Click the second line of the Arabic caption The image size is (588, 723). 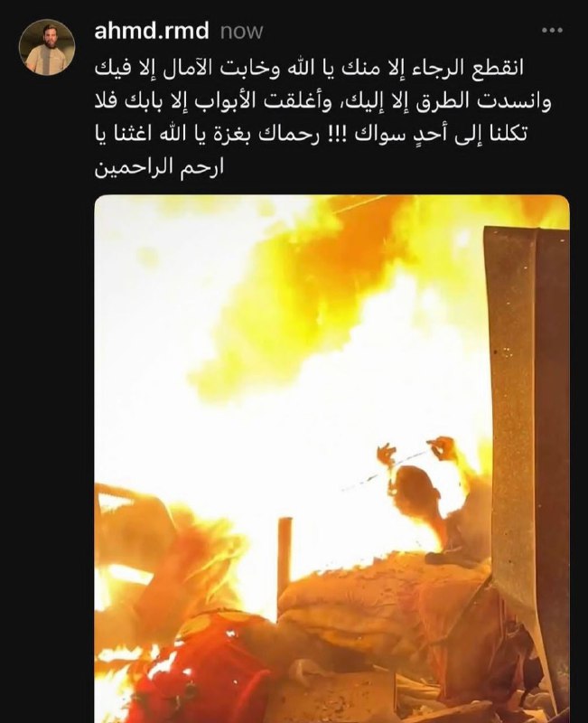coord(322,101)
